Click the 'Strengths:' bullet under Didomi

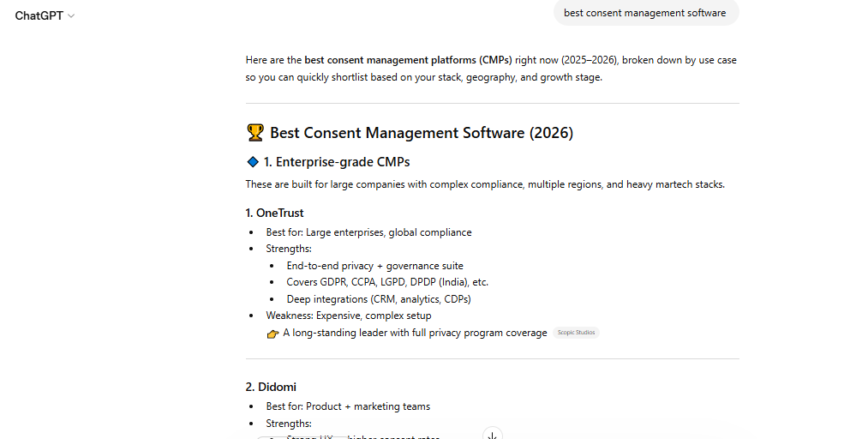289,424
